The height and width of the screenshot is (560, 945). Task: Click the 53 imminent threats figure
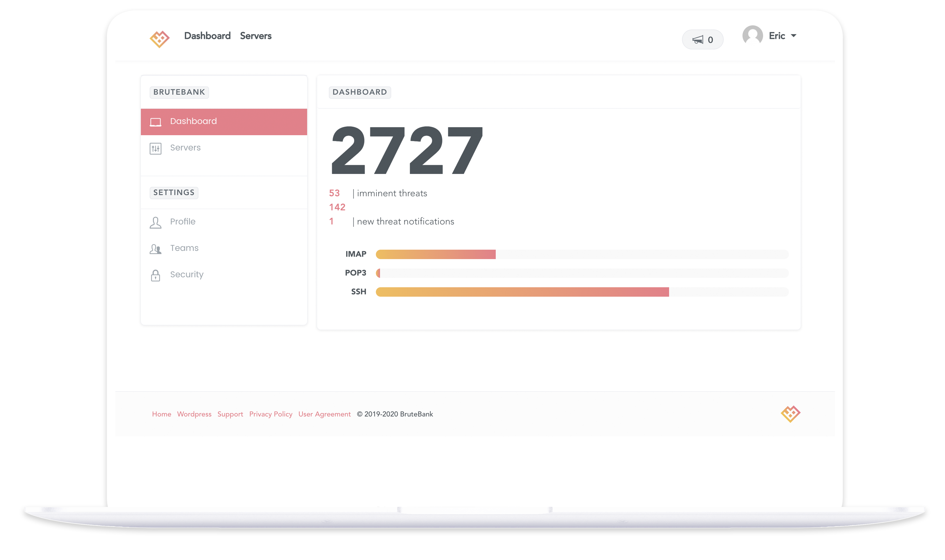[334, 193]
